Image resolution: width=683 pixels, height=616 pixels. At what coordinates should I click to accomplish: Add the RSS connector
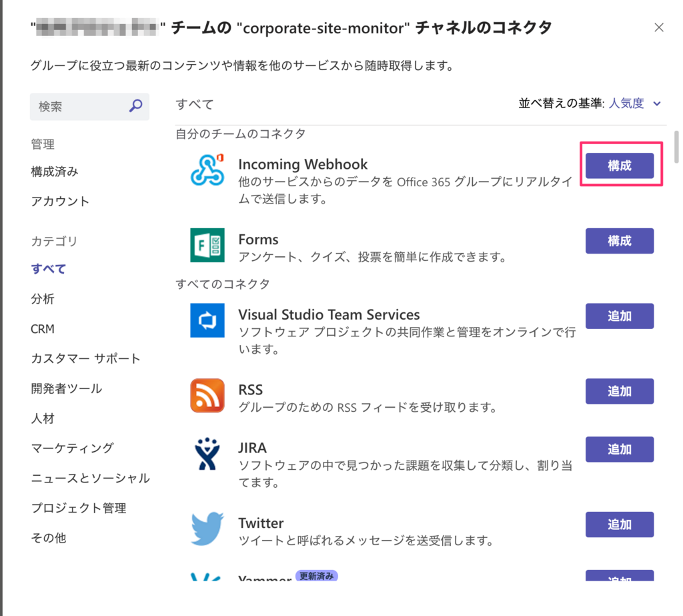click(620, 391)
